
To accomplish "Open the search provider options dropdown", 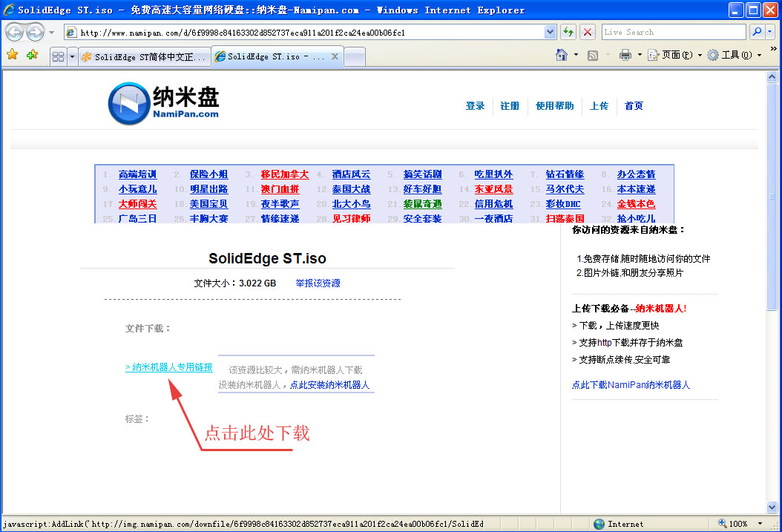I will (769, 32).
